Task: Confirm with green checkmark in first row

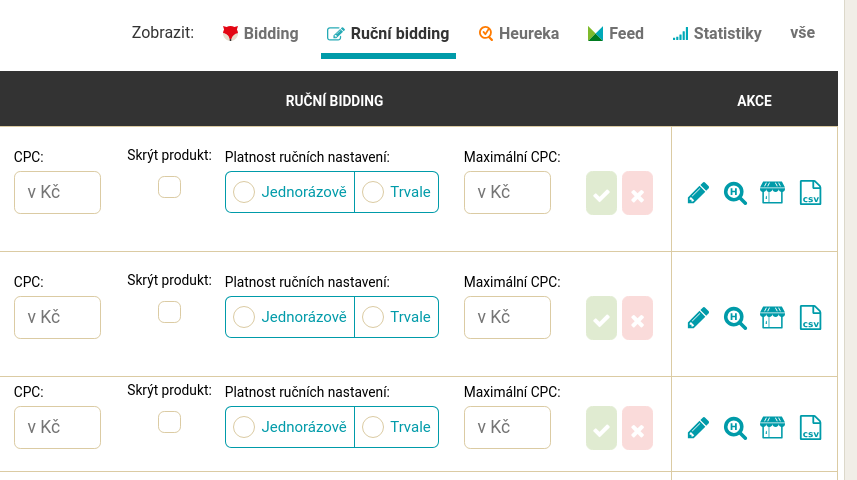Action: click(x=601, y=193)
